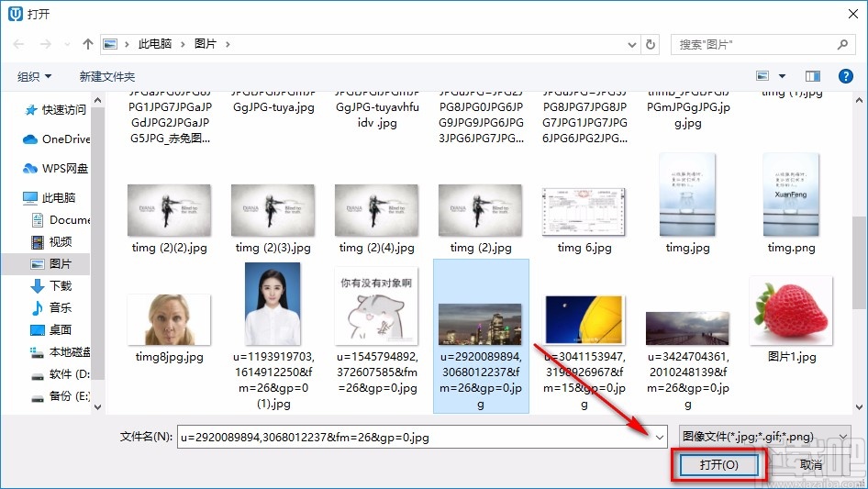Viewport: 868px width, 489px height.
Task: Select 快速访问 in navigation pane
Action: tap(56, 110)
